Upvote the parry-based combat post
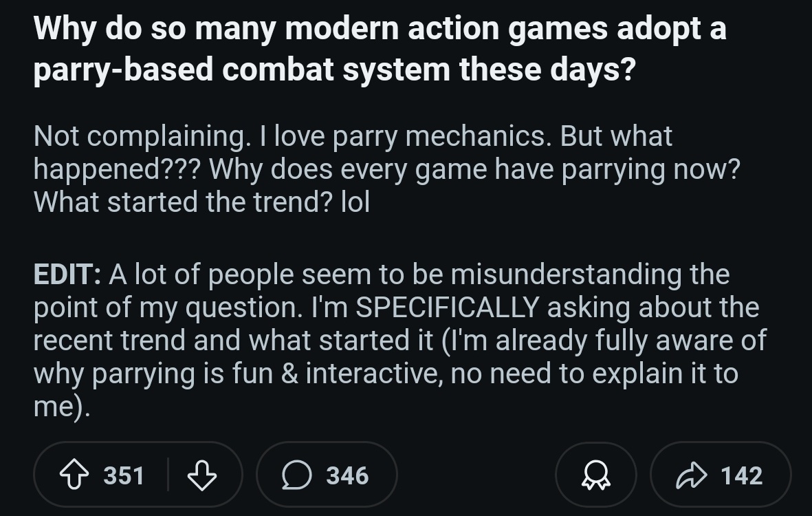Image resolution: width=812 pixels, height=516 pixels. point(74,475)
